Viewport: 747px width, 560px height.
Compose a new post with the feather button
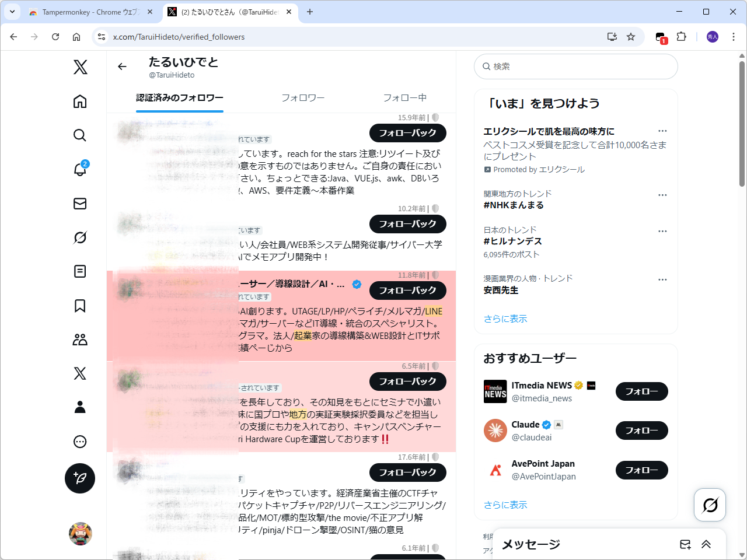tap(79, 478)
